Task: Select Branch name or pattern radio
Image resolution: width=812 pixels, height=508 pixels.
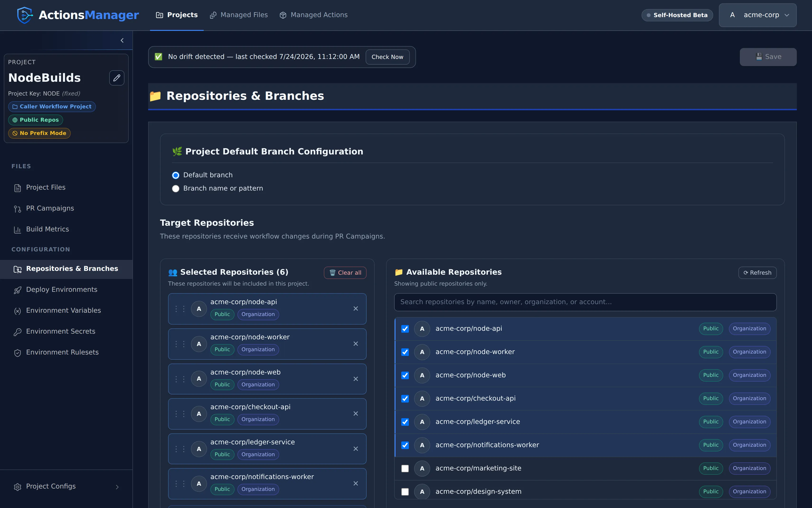Action: point(175,188)
